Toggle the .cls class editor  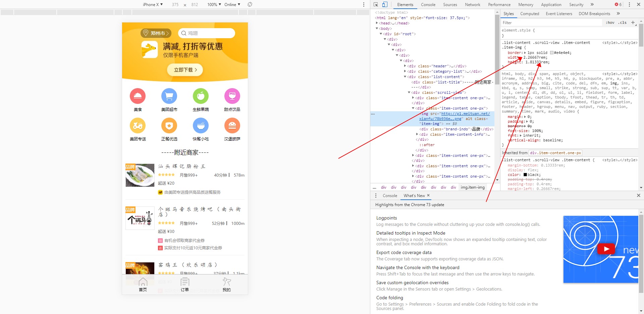pos(623,22)
